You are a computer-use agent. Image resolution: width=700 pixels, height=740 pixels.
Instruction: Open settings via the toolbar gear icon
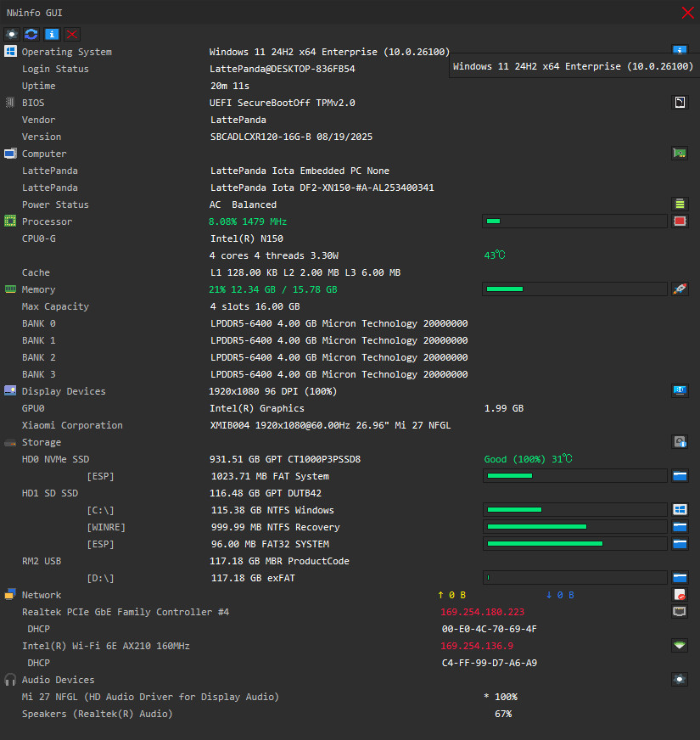[12, 34]
